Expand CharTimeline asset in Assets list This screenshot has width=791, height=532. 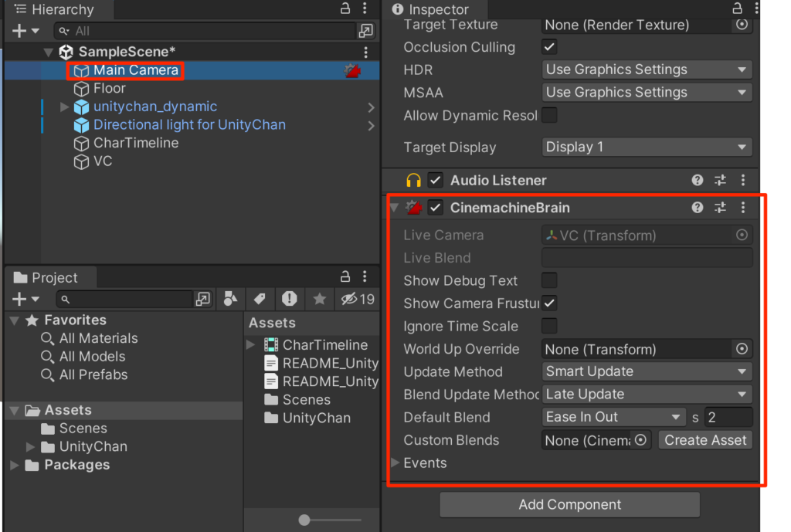pyautogui.click(x=251, y=345)
